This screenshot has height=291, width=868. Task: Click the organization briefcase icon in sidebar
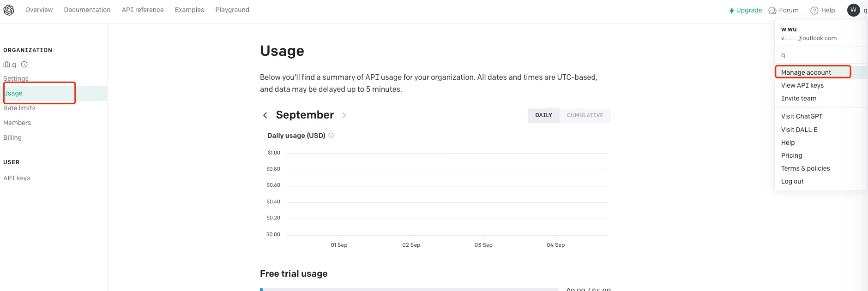point(6,65)
